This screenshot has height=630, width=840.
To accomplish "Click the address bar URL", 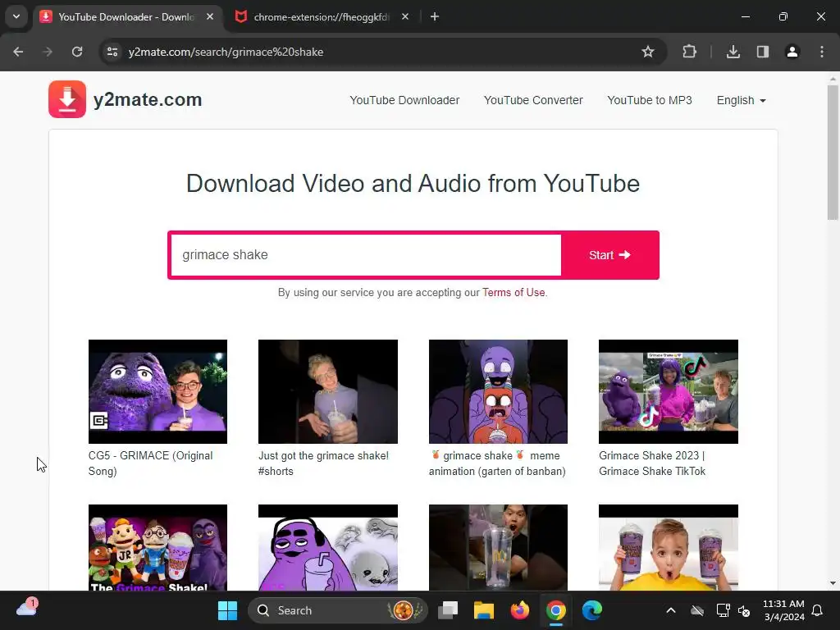I will pos(226,52).
